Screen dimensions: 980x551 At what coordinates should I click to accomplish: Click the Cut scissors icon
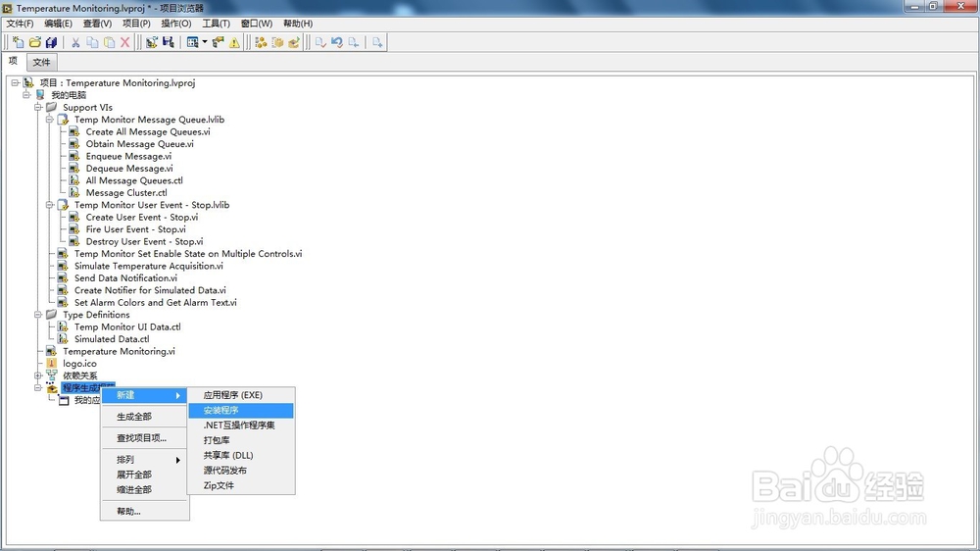click(75, 42)
